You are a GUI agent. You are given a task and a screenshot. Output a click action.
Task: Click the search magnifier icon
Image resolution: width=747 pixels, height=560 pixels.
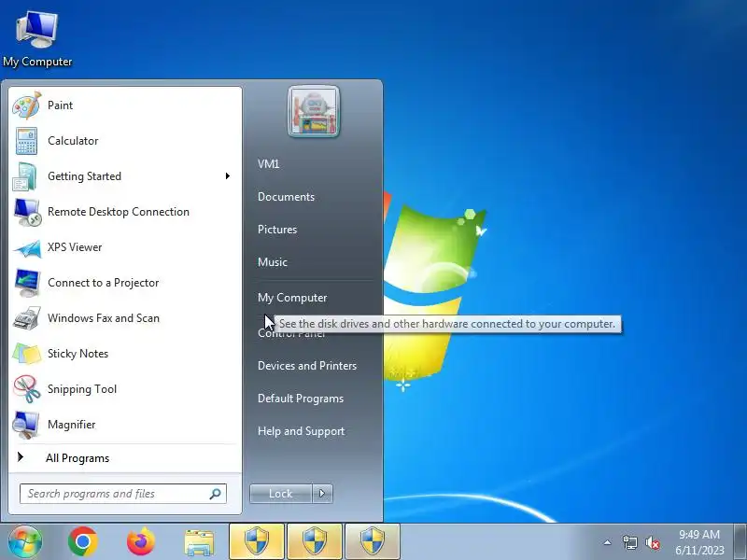tap(216, 494)
